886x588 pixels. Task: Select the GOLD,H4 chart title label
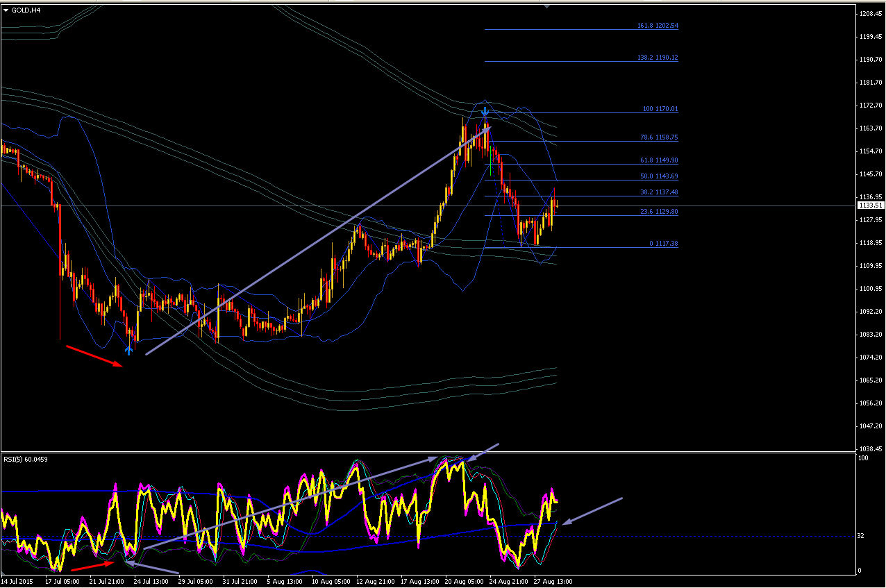point(25,10)
